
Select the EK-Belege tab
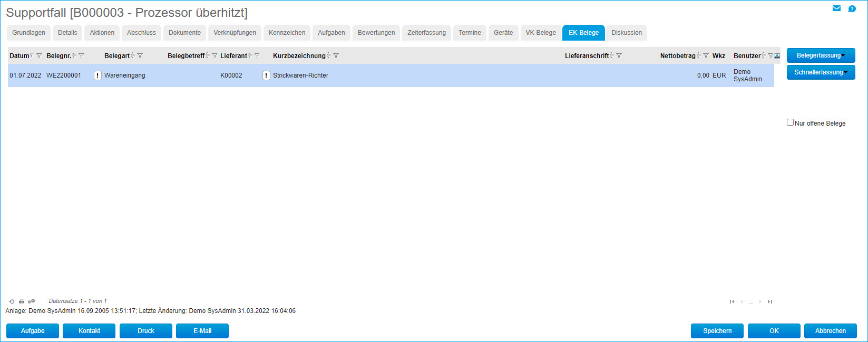tap(583, 33)
